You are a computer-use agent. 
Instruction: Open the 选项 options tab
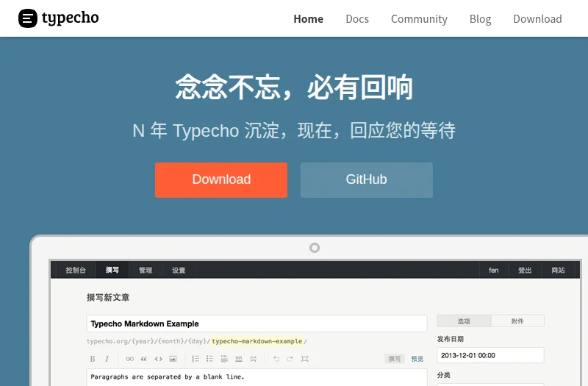click(x=464, y=321)
